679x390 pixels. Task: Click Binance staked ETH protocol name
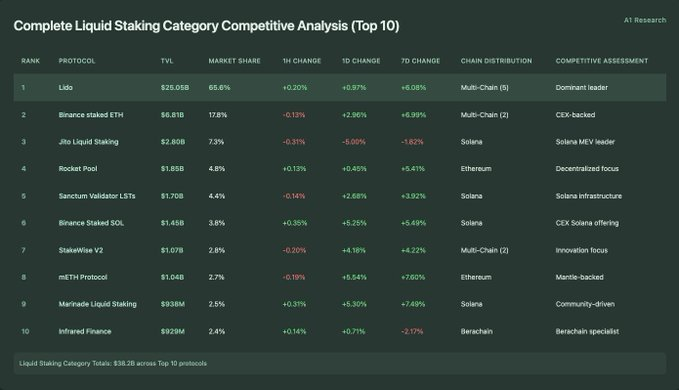pos(91,115)
